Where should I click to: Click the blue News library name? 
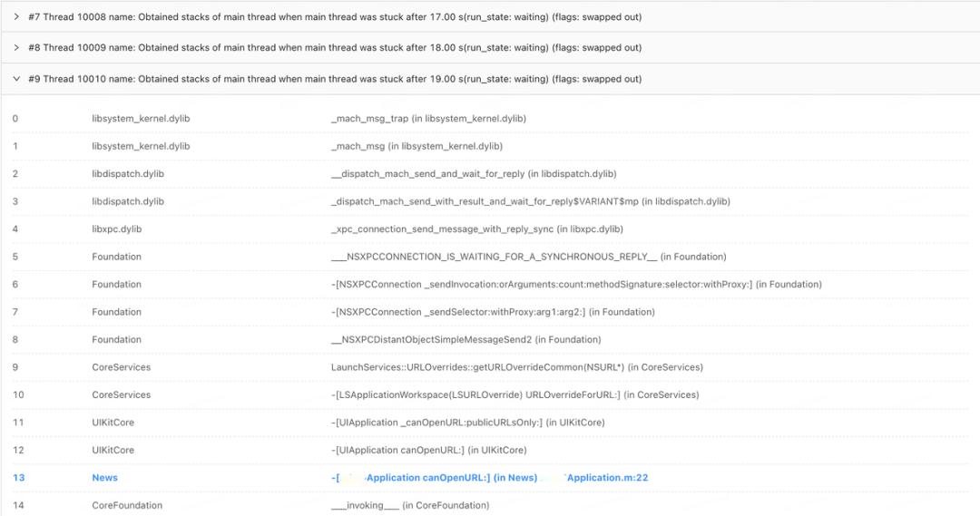point(104,477)
